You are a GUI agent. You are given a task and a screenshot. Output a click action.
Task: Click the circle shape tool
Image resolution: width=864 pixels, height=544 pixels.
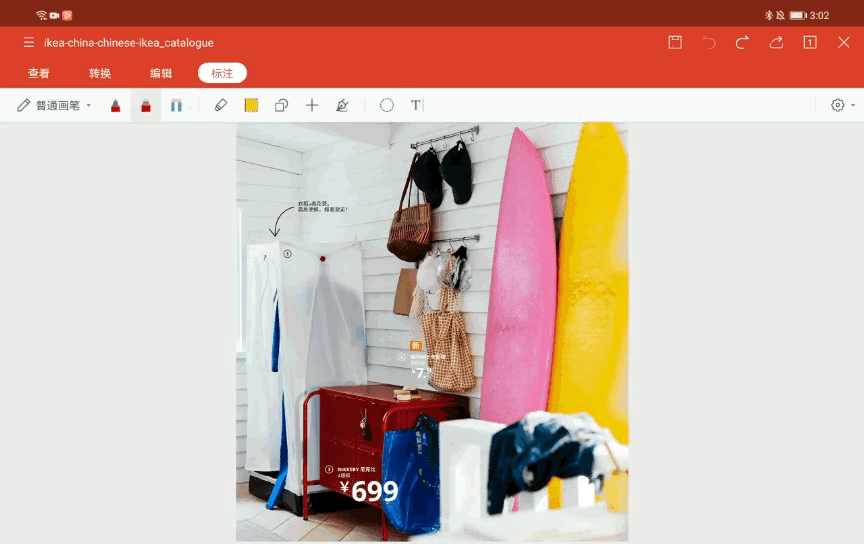coord(387,105)
